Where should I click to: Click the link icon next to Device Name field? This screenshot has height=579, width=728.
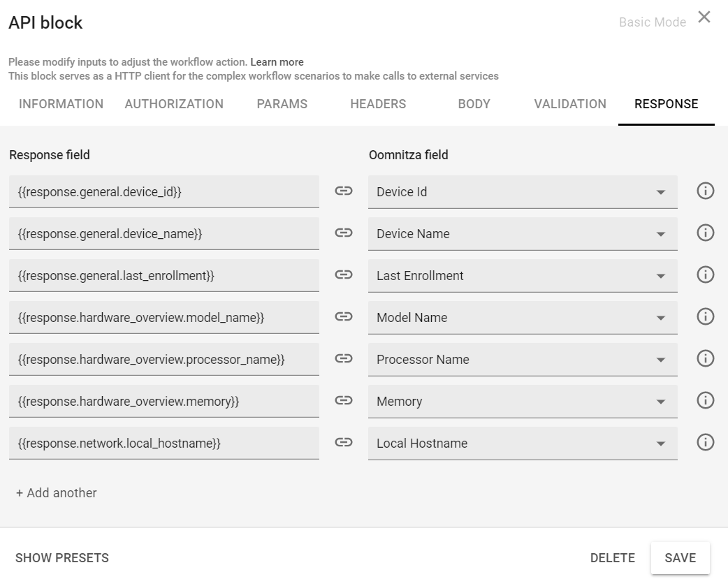click(x=343, y=233)
